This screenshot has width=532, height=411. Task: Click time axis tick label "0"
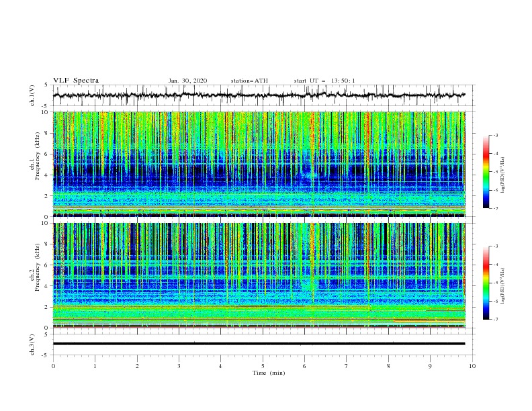(53, 366)
